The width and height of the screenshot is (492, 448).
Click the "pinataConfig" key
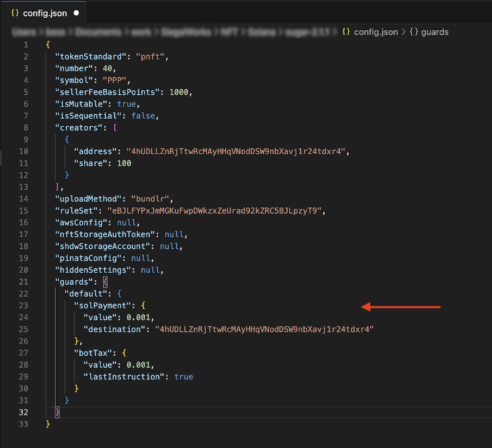(88, 258)
